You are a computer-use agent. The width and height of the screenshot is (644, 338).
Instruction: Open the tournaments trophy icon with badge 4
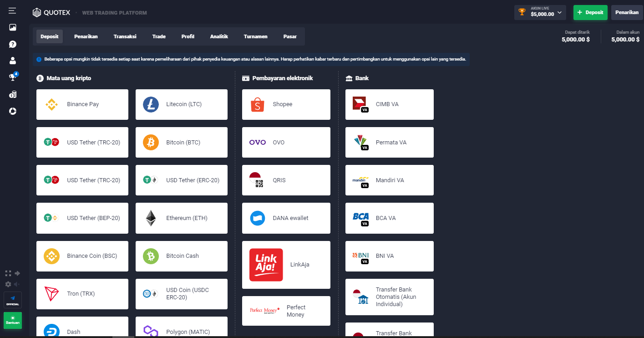coord(13,77)
